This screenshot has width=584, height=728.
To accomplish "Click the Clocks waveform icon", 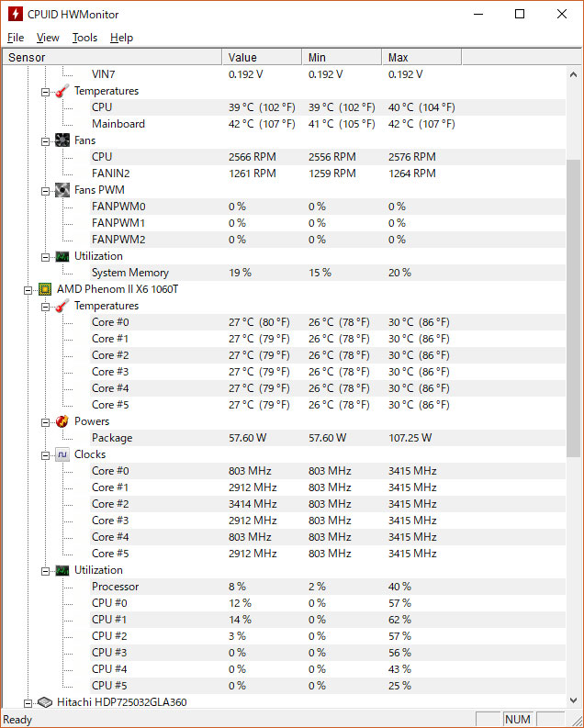I will coord(62,454).
